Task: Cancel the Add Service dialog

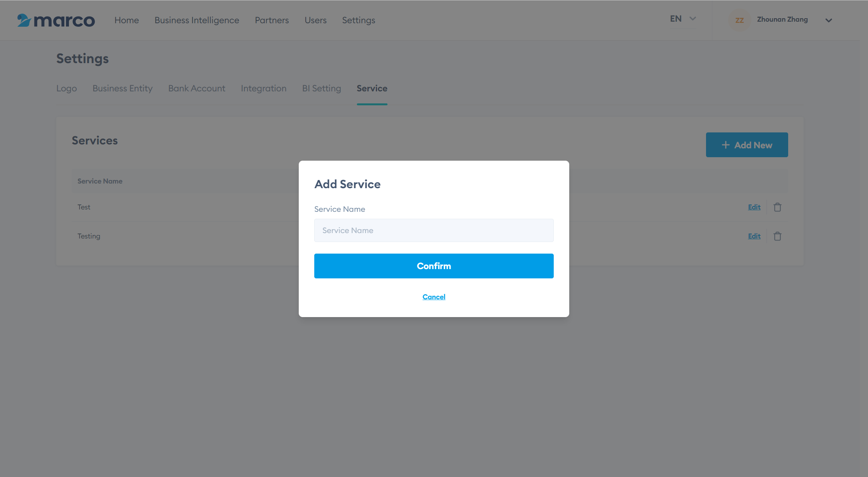Action: [x=434, y=297]
